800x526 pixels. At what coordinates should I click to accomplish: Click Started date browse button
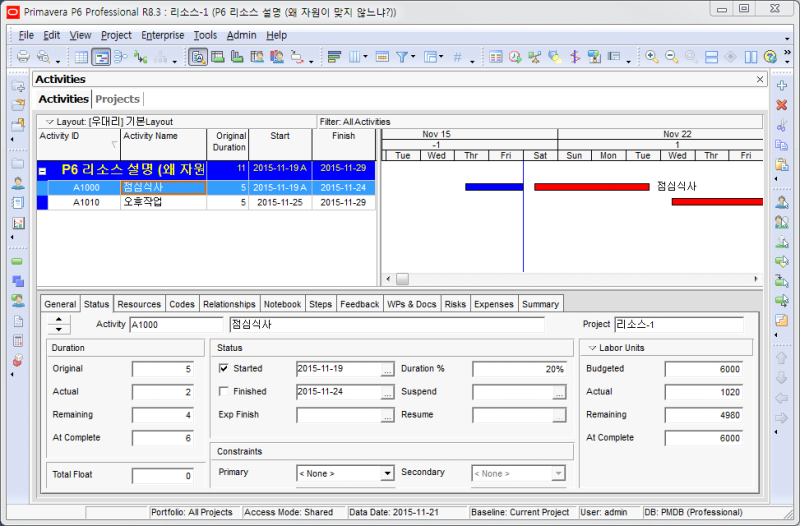click(388, 370)
